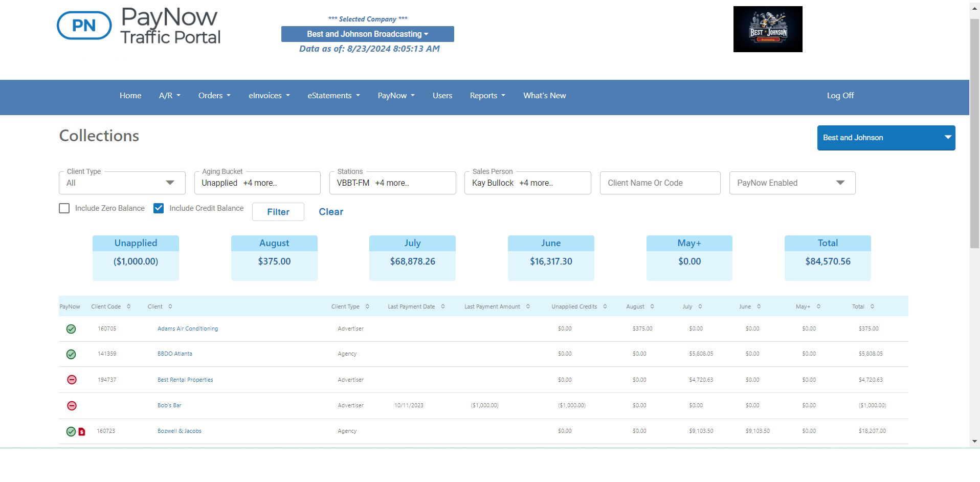Screen dimensions: 980x482
Task: Click the page vertical scrollbar
Action: click(974, 134)
